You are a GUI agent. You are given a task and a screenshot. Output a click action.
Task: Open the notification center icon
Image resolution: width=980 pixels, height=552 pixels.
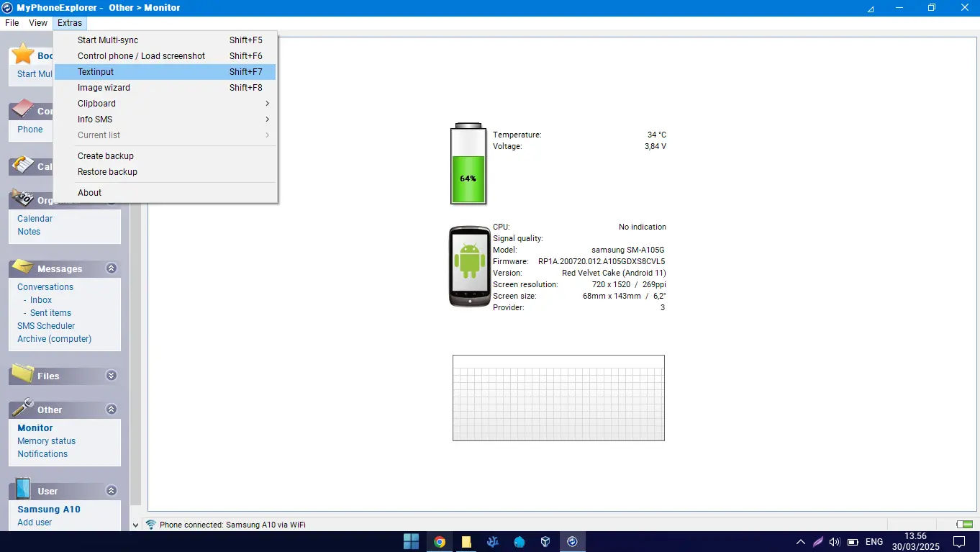point(959,542)
